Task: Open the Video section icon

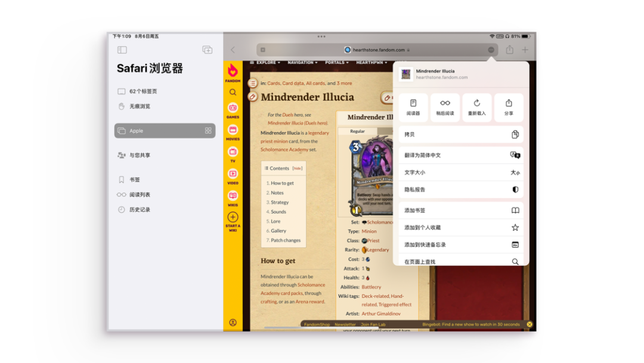Action: point(233,174)
